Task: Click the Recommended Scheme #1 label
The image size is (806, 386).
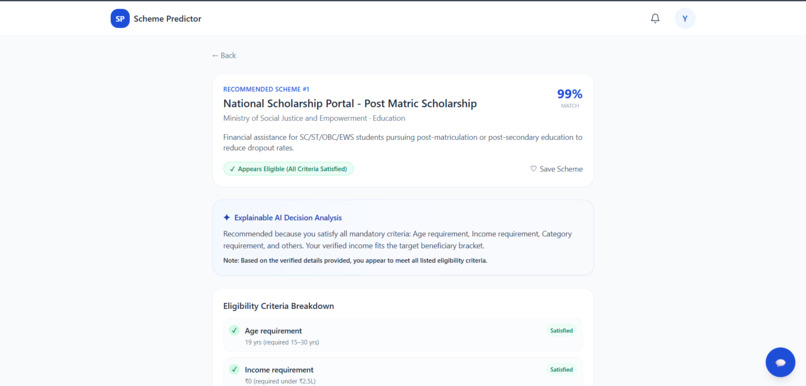Action: pyautogui.click(x=266, y=89)
